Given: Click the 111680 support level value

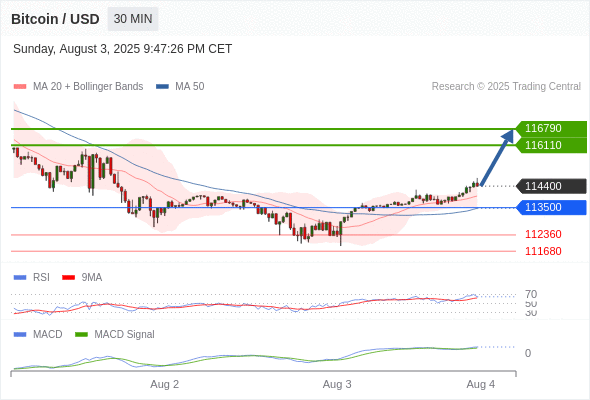Looking at the screenshot, I should pyautogui.click(x=543, y=251).
